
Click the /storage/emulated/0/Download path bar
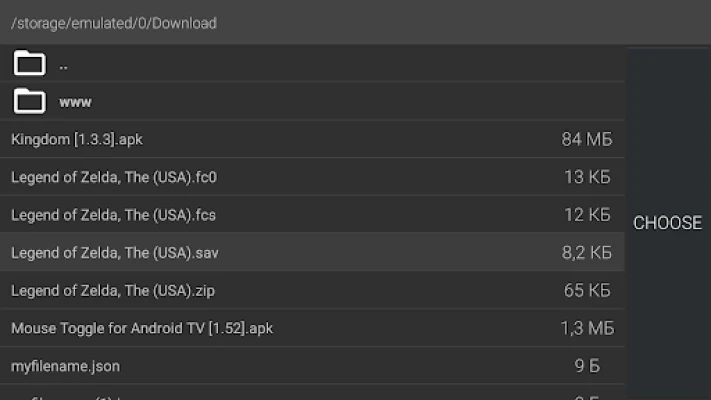pyautogui.click(x=114, y=22)
